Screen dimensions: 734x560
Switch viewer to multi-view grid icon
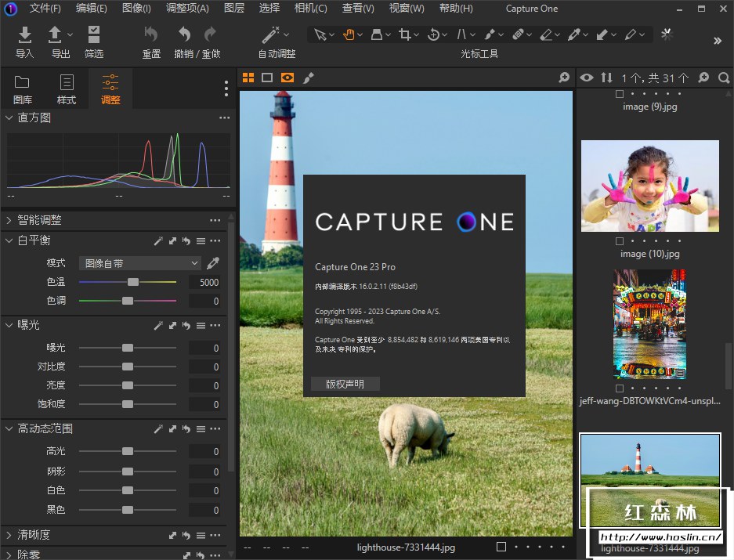click(248, 78)
